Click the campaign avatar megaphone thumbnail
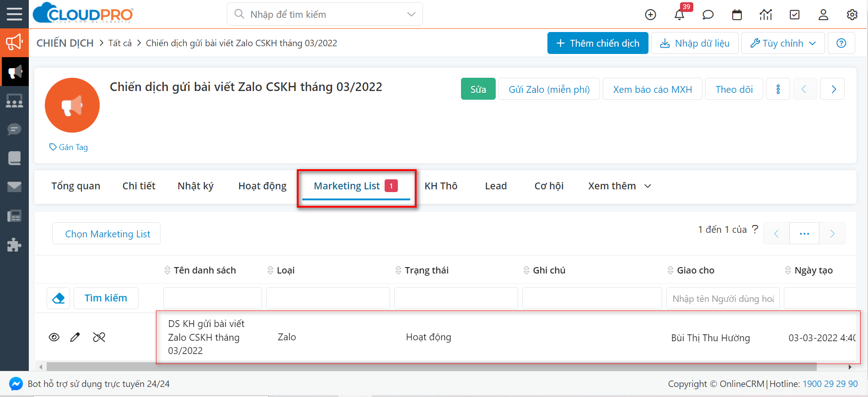The width and height of the screenshot is (868, 397). (x=72, y=105)
